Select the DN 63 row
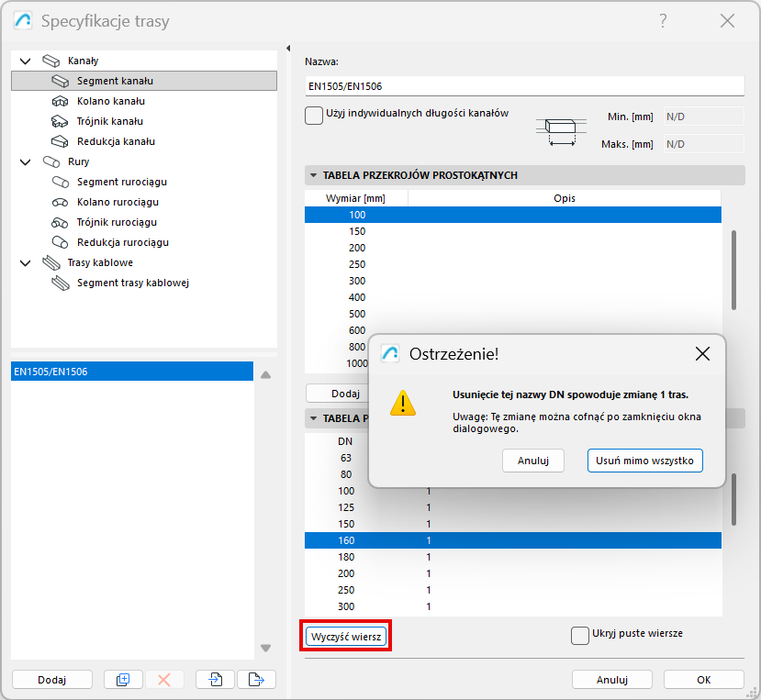This screenshot has height=700, width=761. (337, 458)
